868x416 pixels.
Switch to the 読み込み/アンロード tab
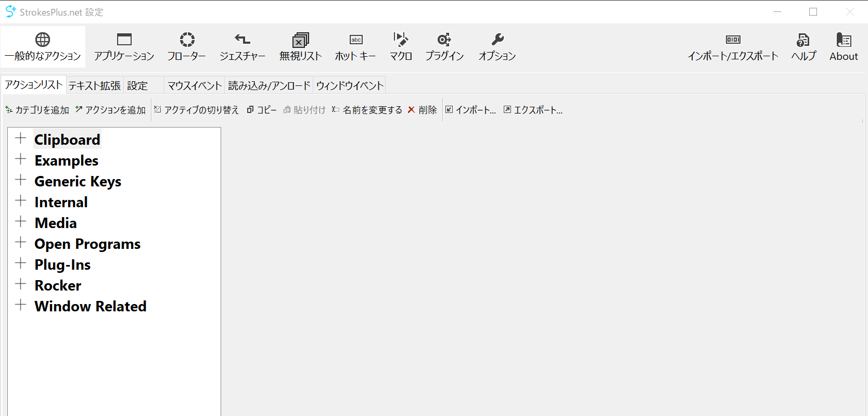click(x=269, y=85)
